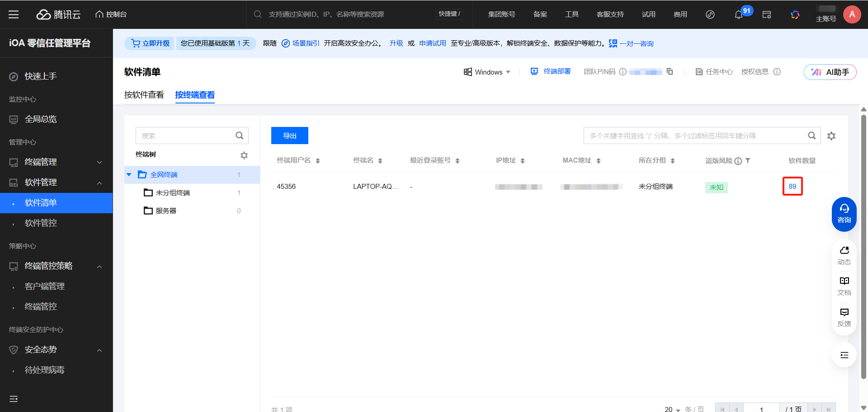Image resolution: width=868 pixels, height=412 pixels.
Task: Show 授权信息 info icon
Action: coord(777,72)
